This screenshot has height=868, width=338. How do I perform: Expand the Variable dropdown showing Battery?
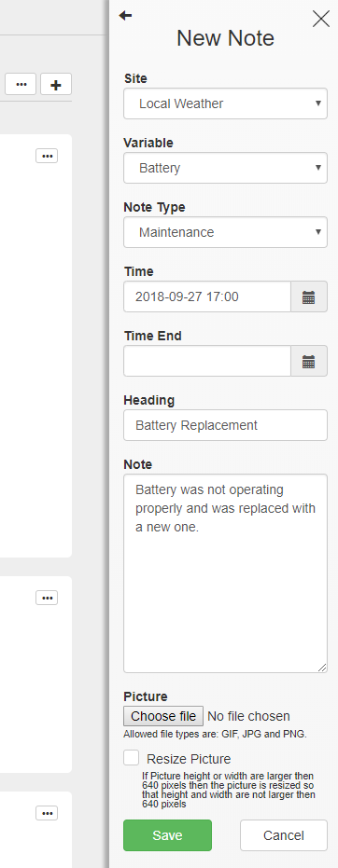[226, 168]
